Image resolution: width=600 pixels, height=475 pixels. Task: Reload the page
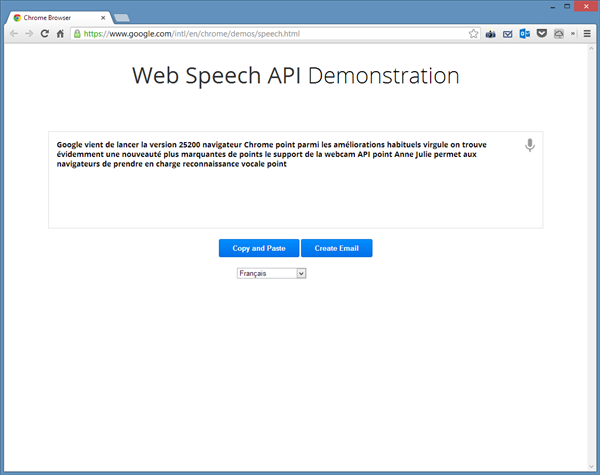45,33
